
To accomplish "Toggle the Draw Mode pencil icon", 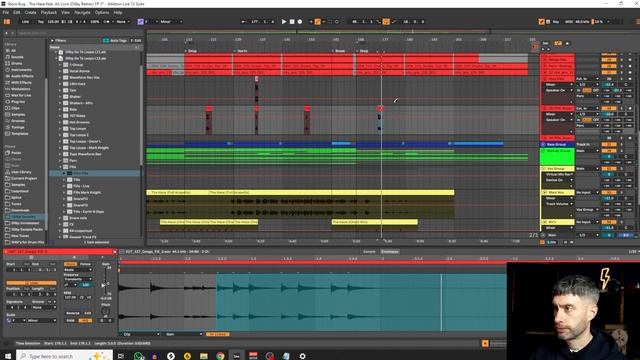I will [x=542, y=22].
